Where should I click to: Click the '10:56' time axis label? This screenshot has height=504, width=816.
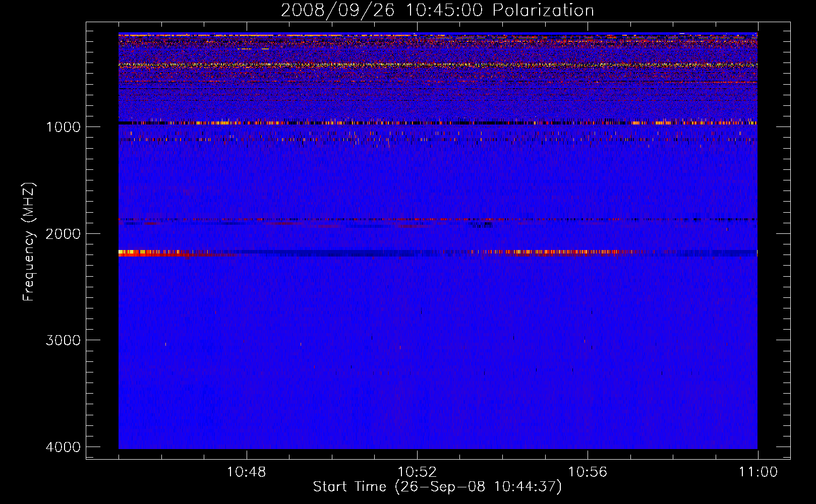point(588,472)
